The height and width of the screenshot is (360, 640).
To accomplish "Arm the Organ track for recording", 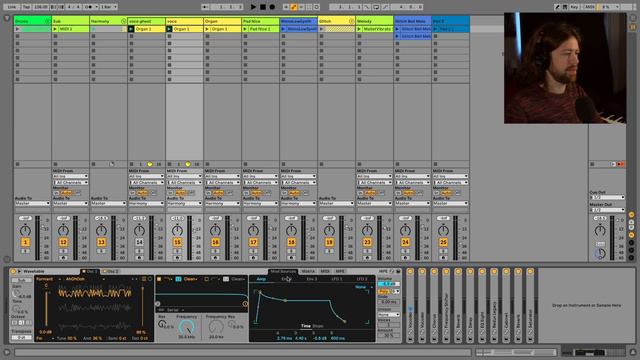I will (215, 258).
